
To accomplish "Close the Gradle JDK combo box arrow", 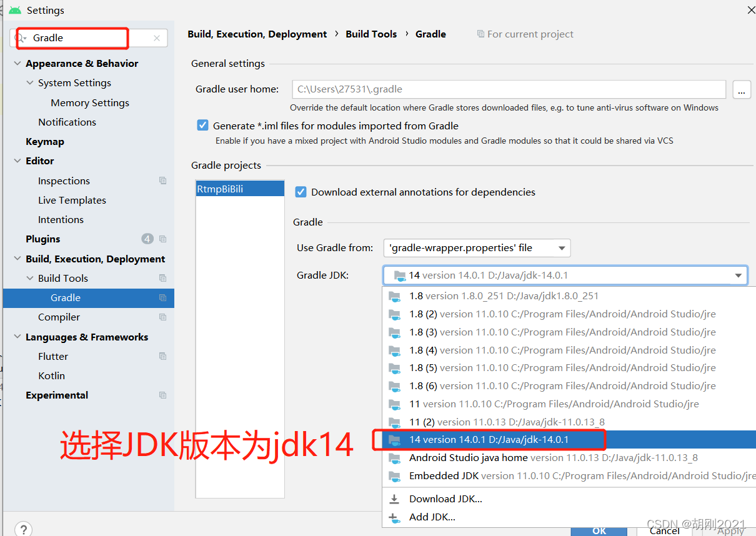I will [739, 275].
